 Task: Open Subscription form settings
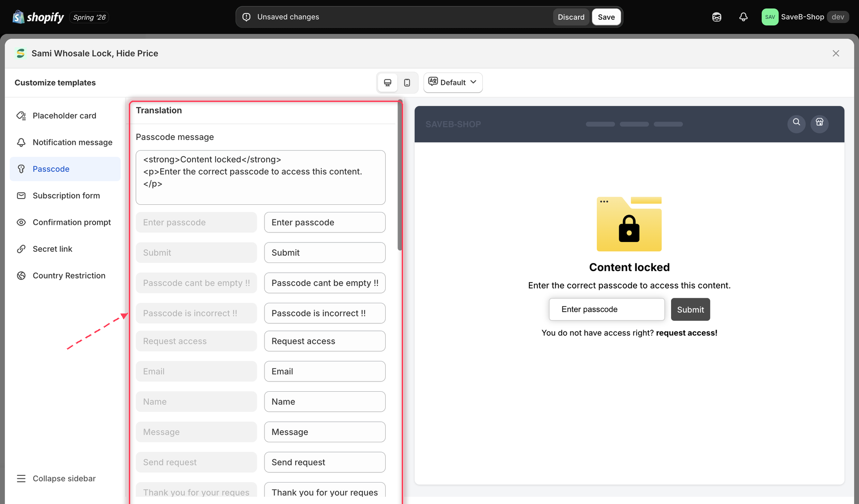(x=65, y=195)
